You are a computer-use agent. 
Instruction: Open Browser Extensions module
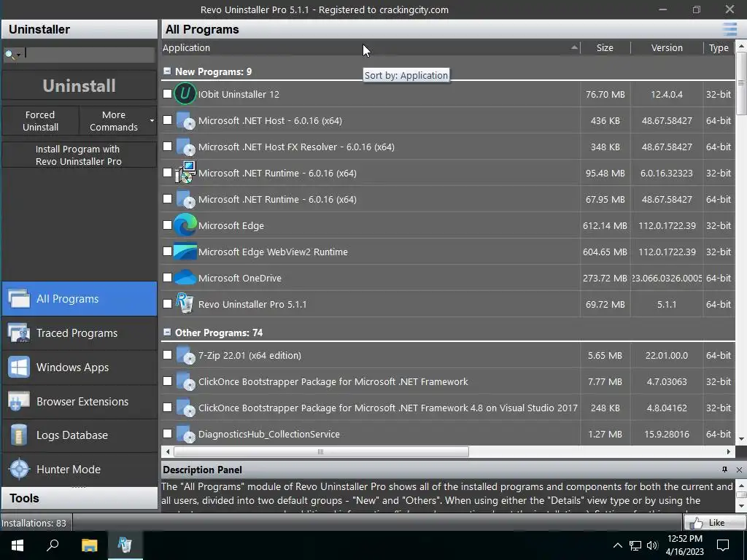79,402
